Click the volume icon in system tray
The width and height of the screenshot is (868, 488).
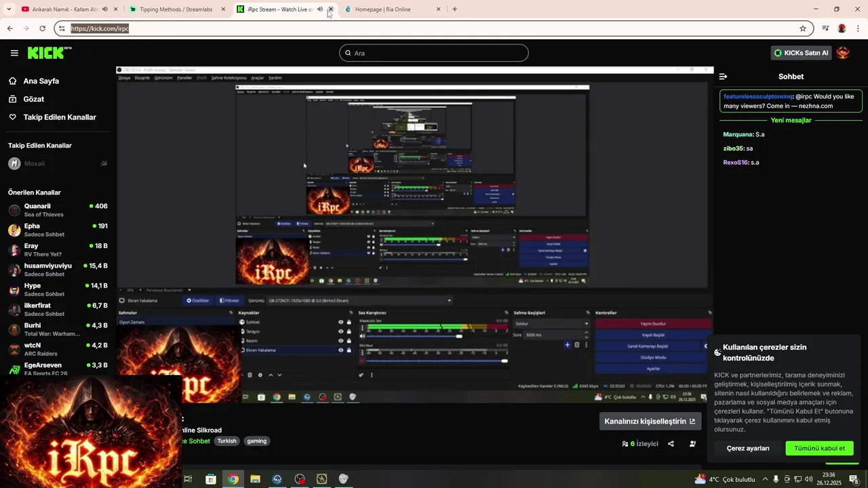click(x=808, y=479)
